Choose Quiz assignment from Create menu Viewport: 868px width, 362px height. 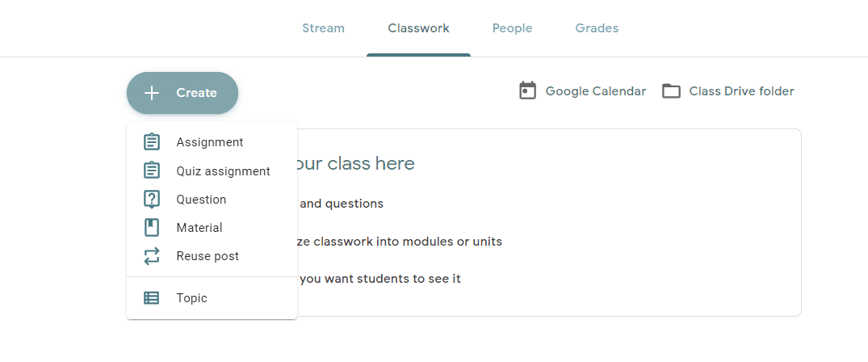[x=223, y=171]
